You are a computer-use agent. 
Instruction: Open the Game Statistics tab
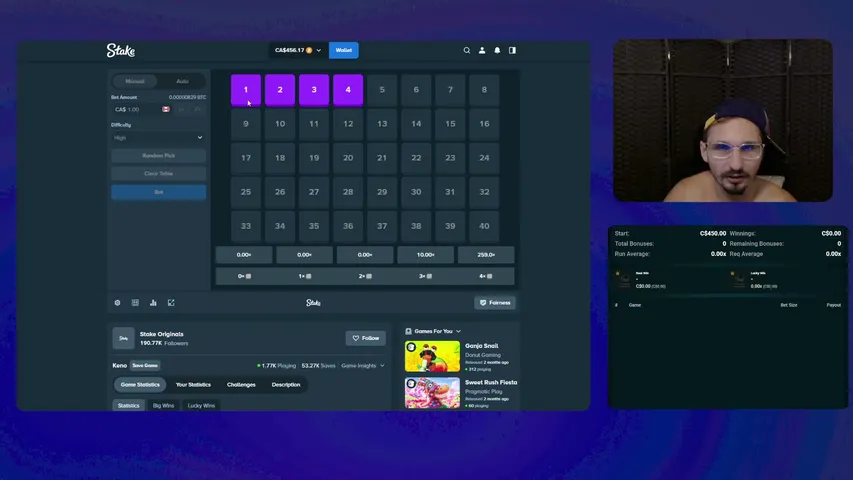coord(140,385)
